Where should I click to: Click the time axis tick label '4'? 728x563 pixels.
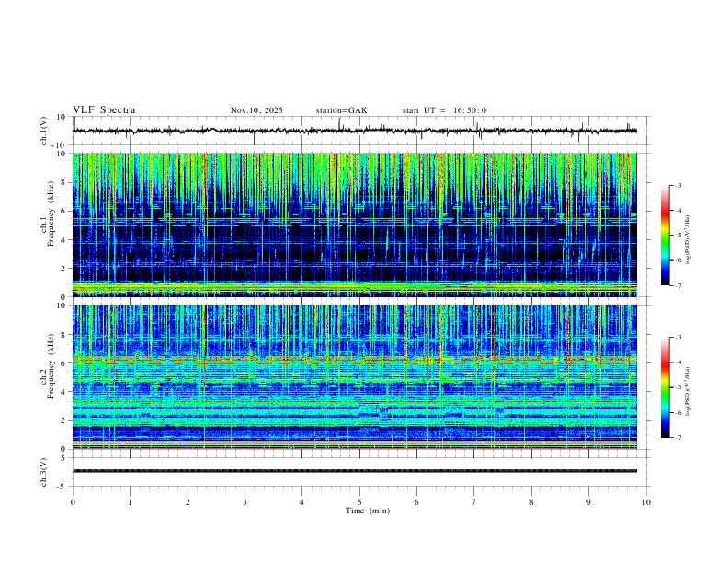tap(301, 502)
